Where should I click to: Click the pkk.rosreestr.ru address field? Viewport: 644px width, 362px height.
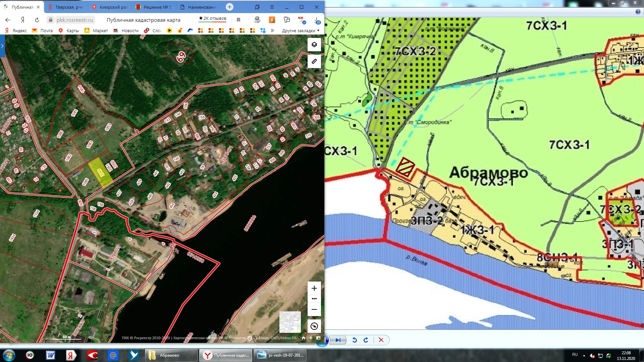pos(74,20)
